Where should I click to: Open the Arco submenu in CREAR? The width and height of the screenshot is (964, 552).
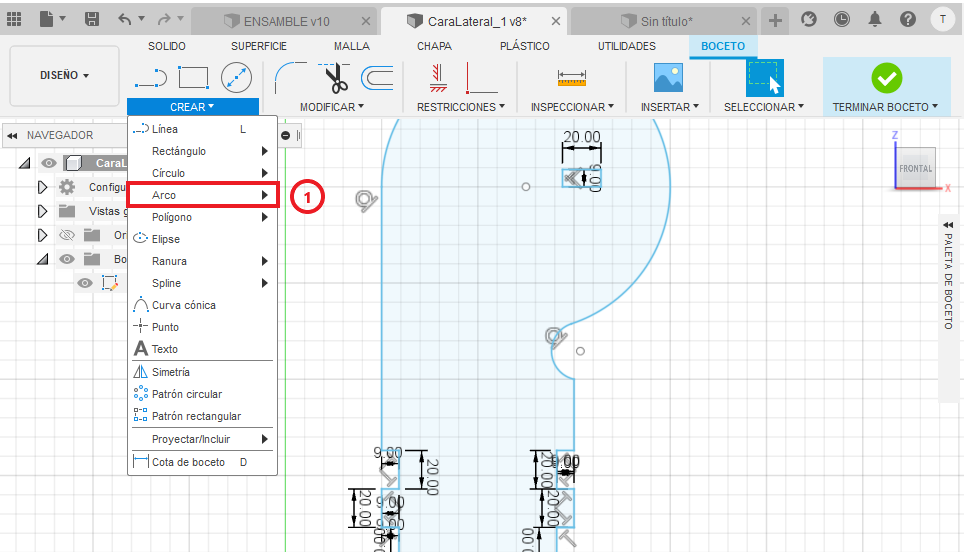tap(202, 195)
